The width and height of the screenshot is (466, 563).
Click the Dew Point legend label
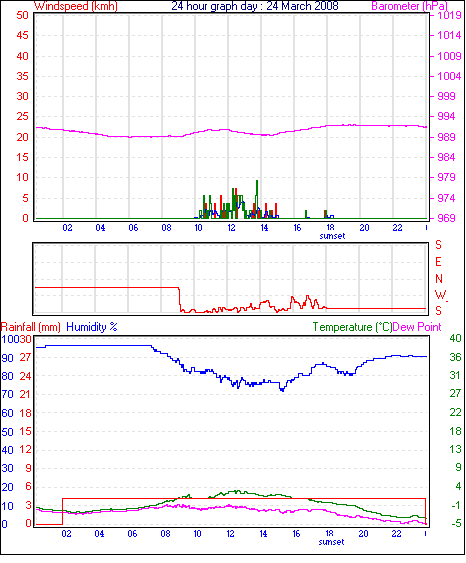417,327
